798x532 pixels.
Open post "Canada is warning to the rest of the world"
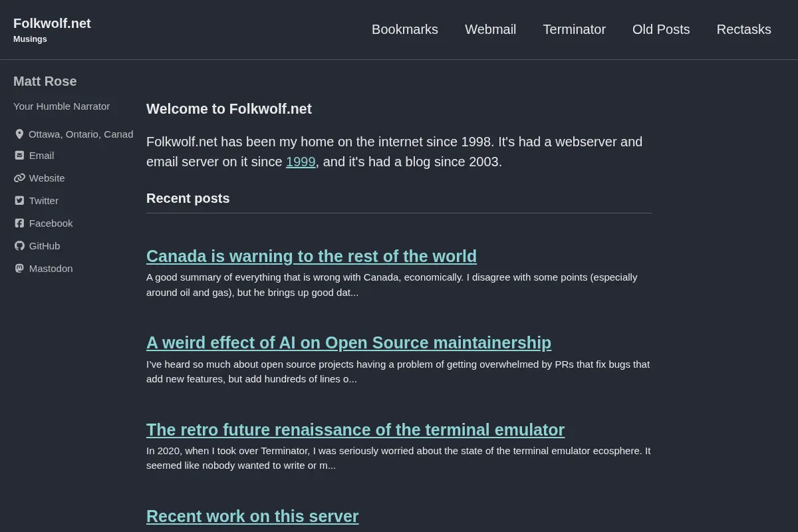click(311, 256)
